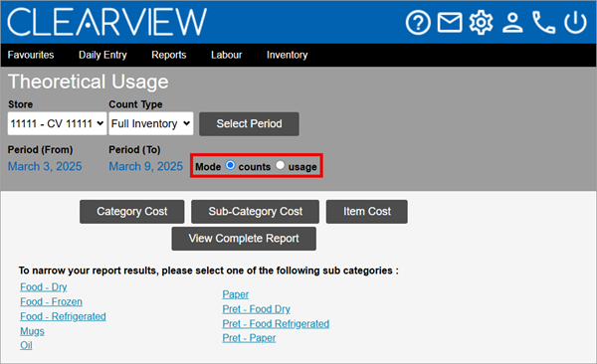Click View Complete Report button

(x=244, y=239)
